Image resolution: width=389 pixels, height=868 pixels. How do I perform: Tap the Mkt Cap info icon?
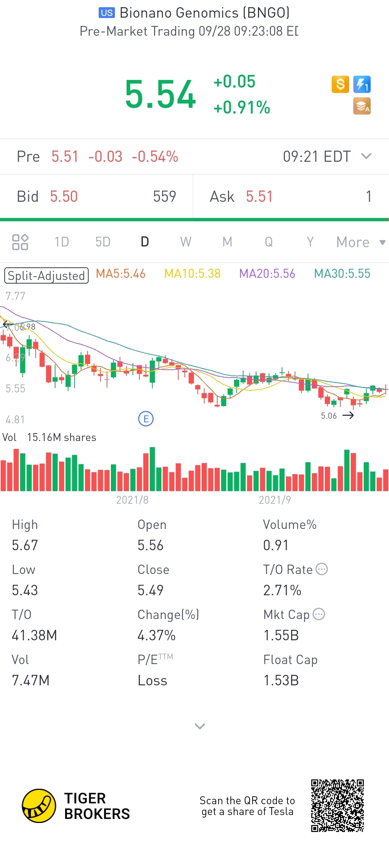coord(319,614)
